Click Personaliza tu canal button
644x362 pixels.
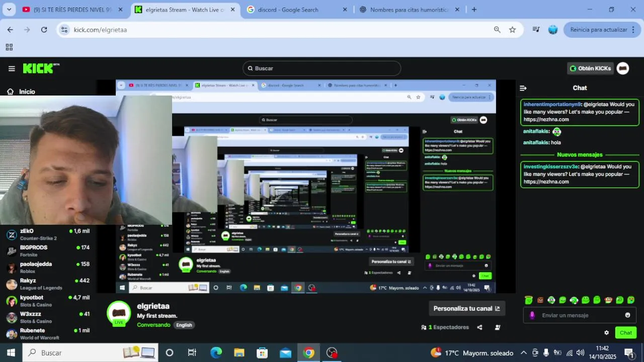466,309
